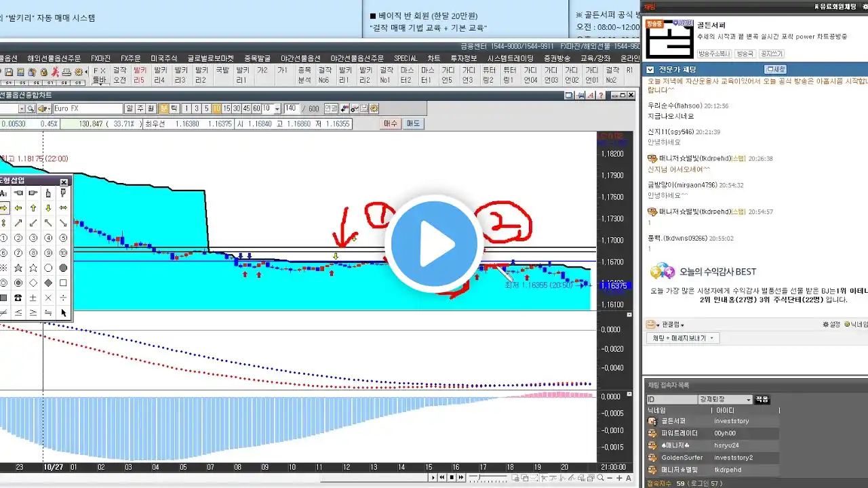Select the 60 minute interval button

click(x=256, y=108)
